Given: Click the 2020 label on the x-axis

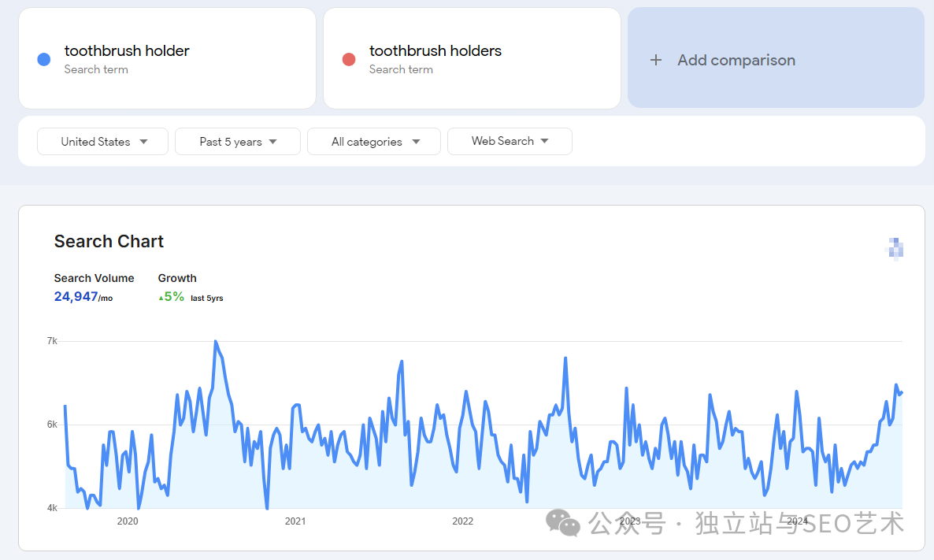Looking at the screenshot, I should 128,521.
